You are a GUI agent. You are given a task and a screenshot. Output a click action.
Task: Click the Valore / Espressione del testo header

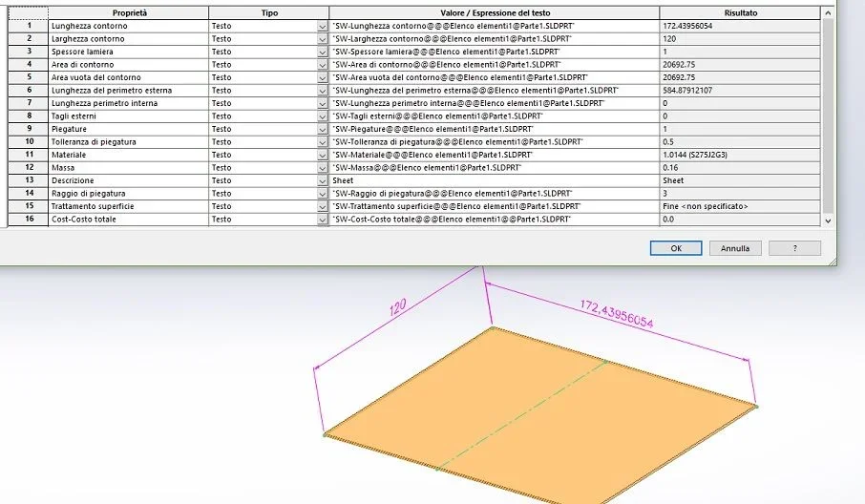495,12
